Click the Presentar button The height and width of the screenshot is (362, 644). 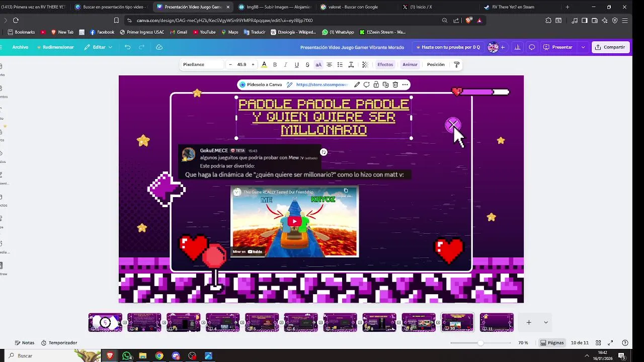tap(558, 47)
